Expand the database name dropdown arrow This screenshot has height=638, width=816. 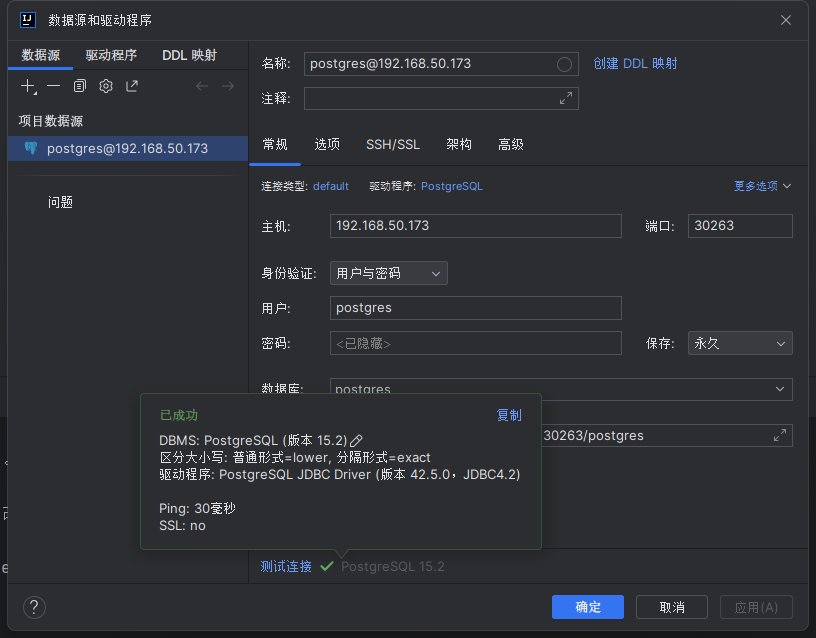pyautogui.click(x=780, y=389)
